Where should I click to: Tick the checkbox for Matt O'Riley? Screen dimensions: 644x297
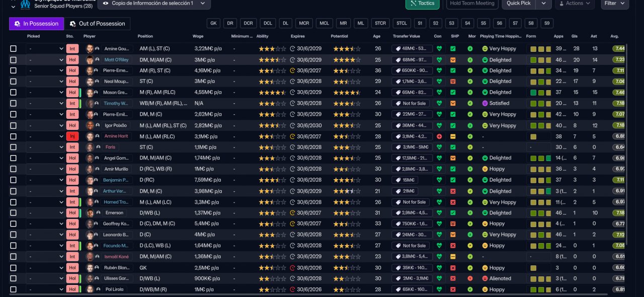pyautogui.click(x=13, y=60)
